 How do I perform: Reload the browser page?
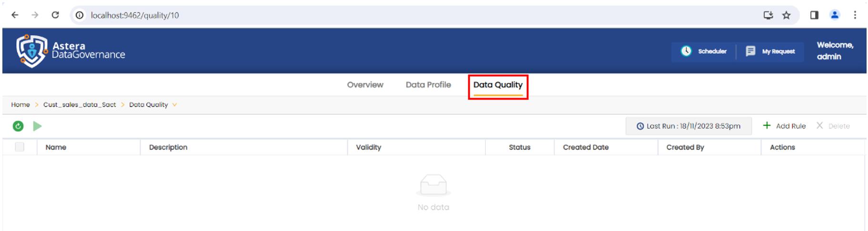pyautogui.click(x=55, y=15)
